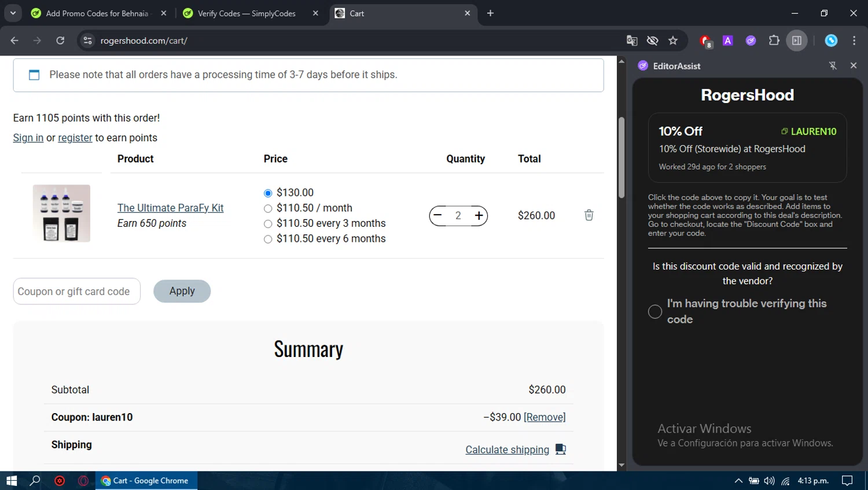Copy the LAUREN10 promo code
This screenshot has width=868, height=490.
tap(808, 131)
